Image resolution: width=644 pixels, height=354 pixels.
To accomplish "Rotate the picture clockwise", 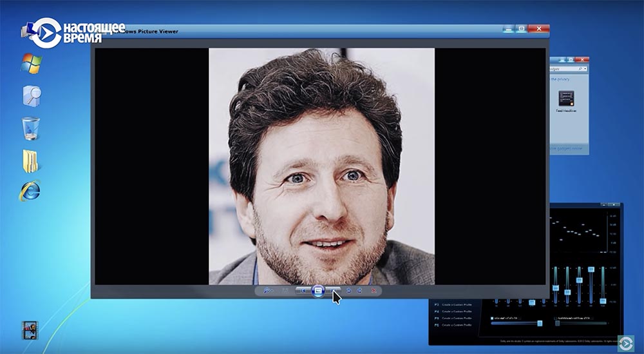I will coord(359,290).
